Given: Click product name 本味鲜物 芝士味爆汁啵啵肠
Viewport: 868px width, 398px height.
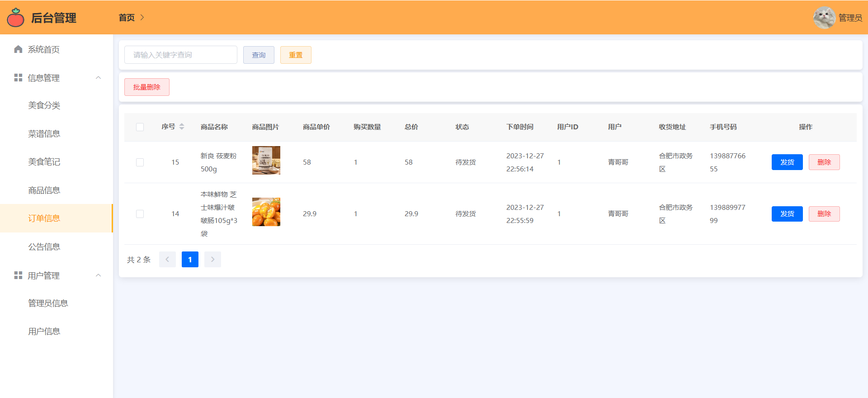Looking at the screenshot, I should pos(219,214).
